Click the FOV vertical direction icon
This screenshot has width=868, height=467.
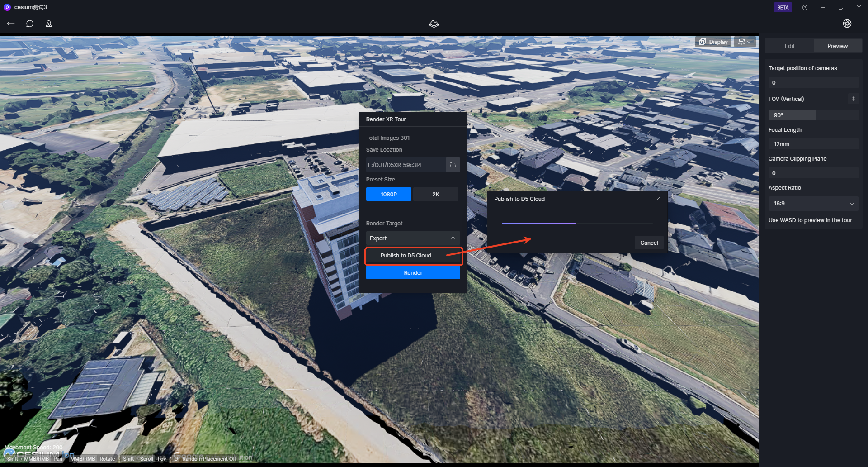tap(853, 99)
